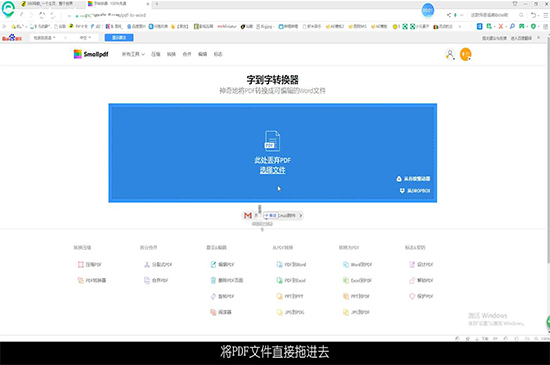Click the browser back arrow

(21, 15)
